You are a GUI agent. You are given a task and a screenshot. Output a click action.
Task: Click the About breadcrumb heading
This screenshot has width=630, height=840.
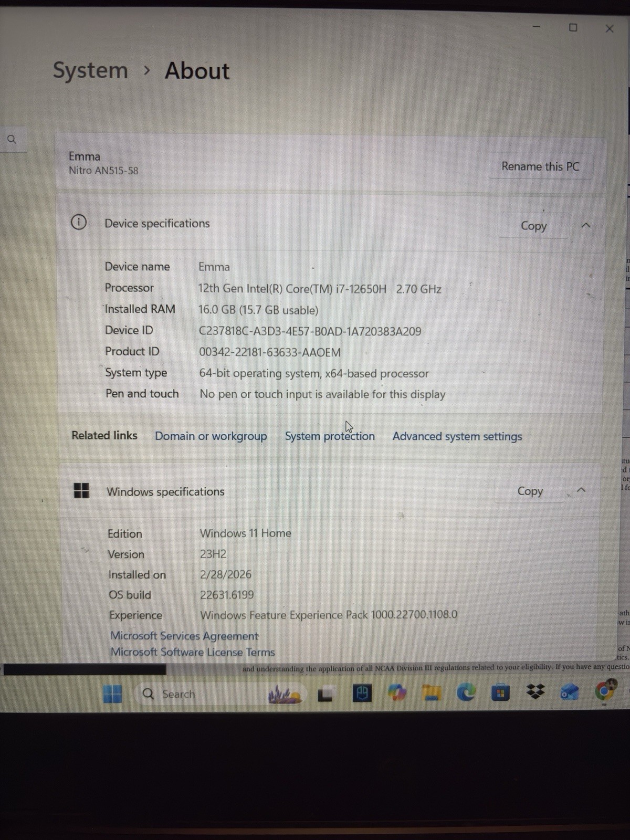[x=197, y=71]
